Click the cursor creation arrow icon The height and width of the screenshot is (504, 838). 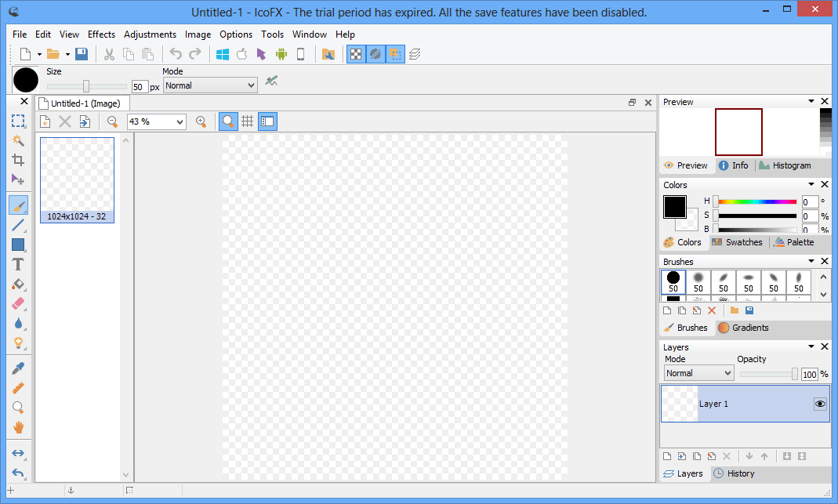[261, 54]
